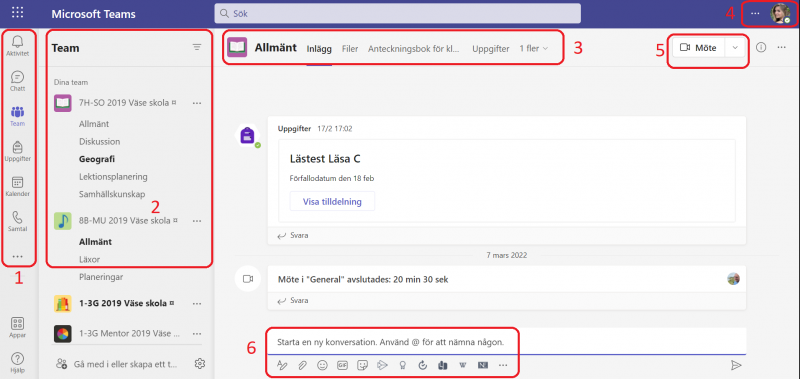The width and height of the screenshot is (800, 379).
Task: Select Team in the left rail
Action: 17,116
